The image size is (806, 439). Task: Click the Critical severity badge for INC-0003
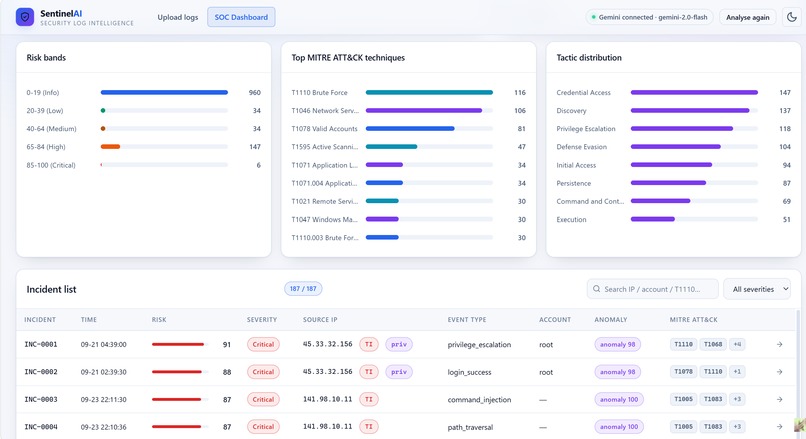click(x=263, y=399)
